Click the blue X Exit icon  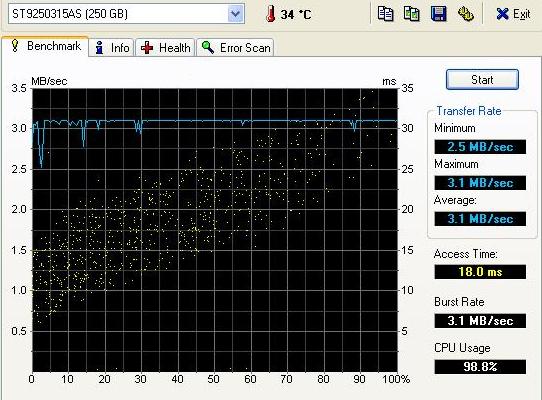point(502,14)
